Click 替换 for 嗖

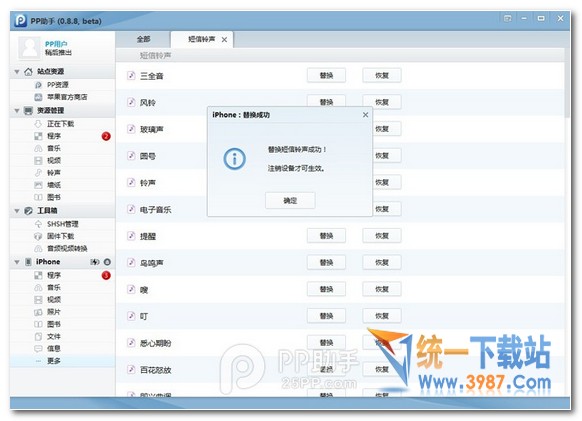tap(326, 289)
